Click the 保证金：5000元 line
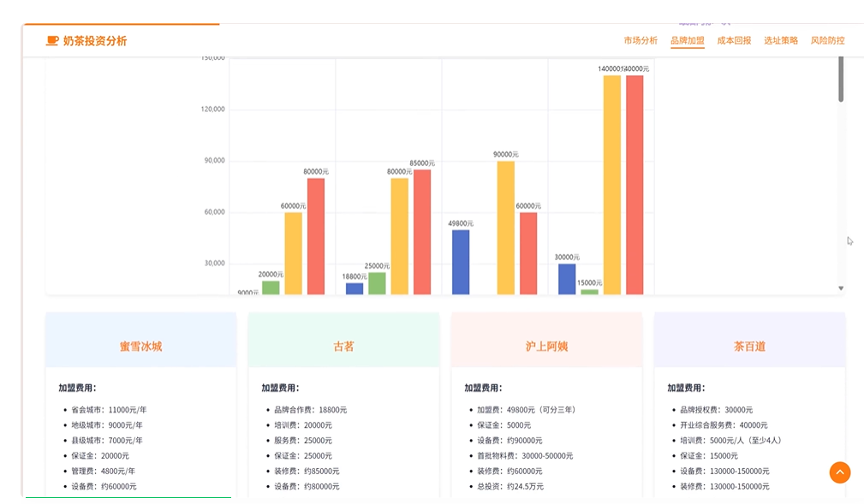The image size is (864, 504). 504,425
